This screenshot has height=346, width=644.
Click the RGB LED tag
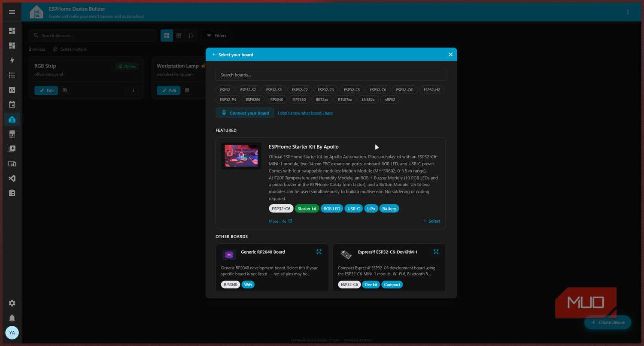tap(332, 209)
